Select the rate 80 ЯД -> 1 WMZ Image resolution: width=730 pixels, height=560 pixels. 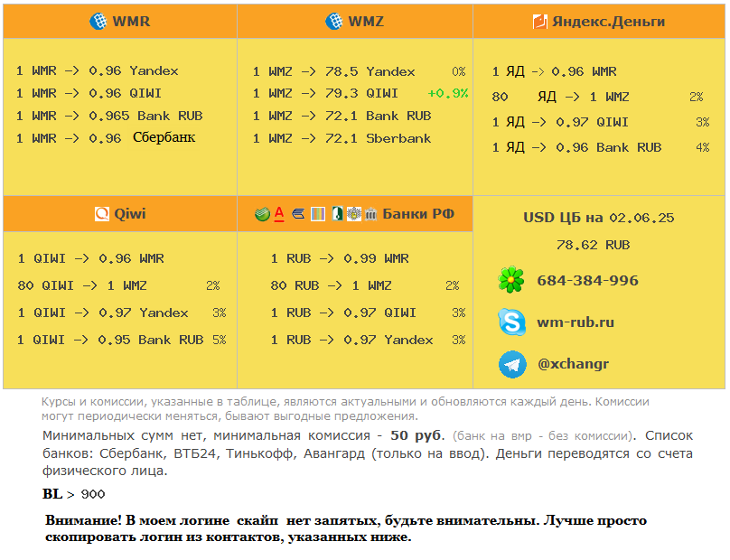(x=560, y=97)
